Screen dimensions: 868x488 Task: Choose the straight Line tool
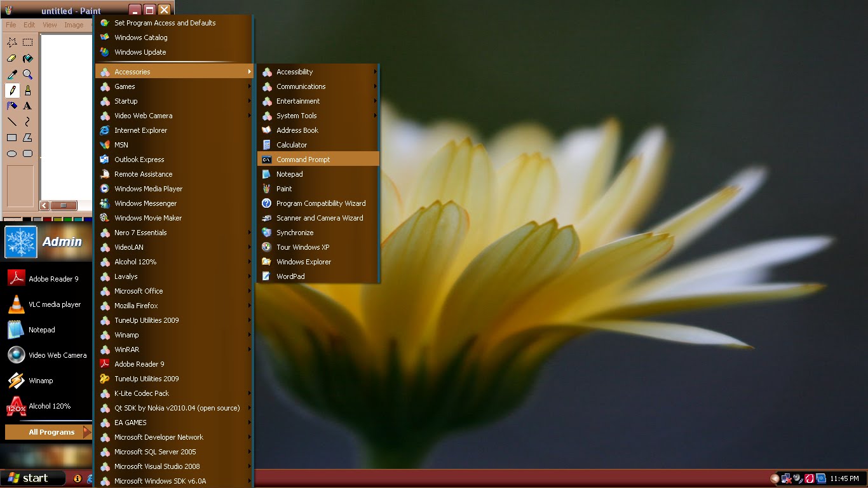coord(12,121)
